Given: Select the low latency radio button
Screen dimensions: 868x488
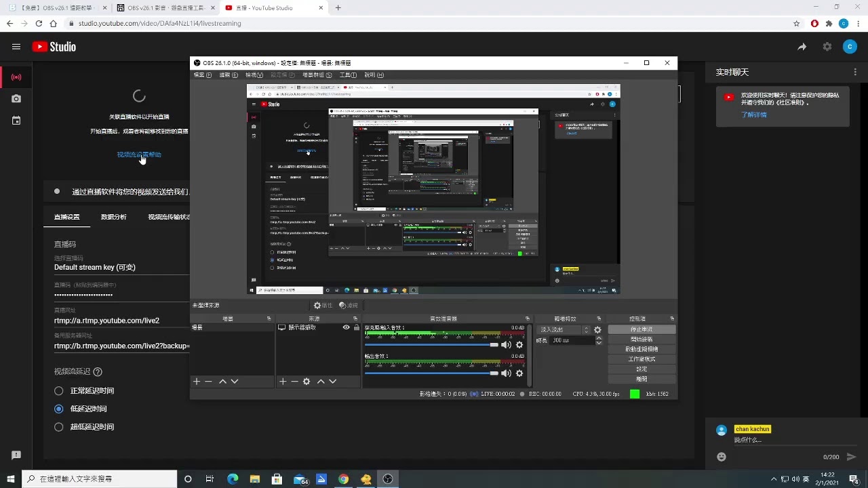Looking at the screenshot, I should point(59,409).
